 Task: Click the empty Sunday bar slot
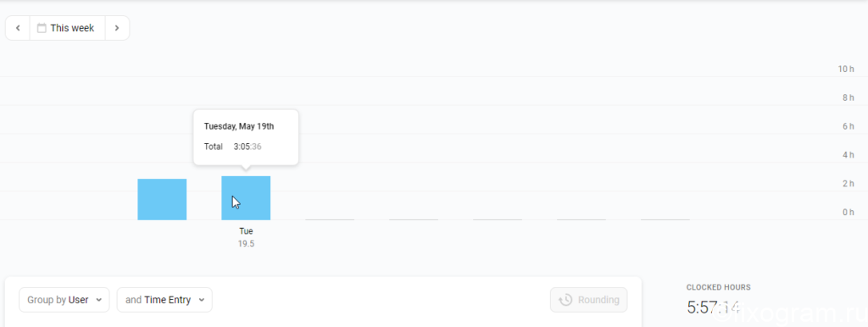point(665,219)
